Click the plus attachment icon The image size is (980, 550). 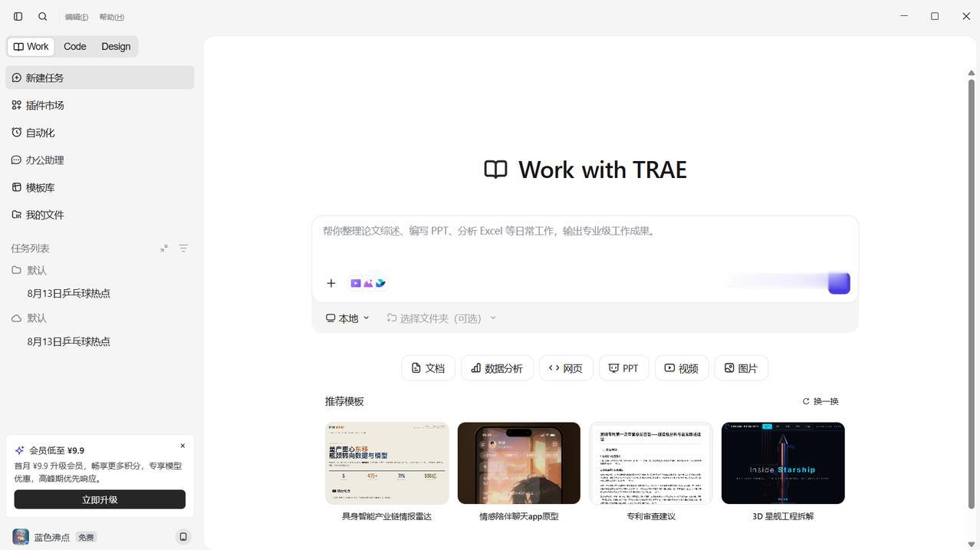[x=331, y=283]
